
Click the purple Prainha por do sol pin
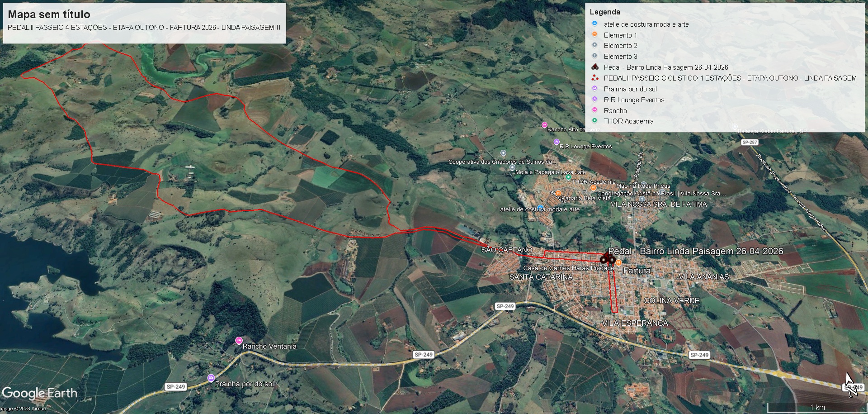(x=211, y=378)
